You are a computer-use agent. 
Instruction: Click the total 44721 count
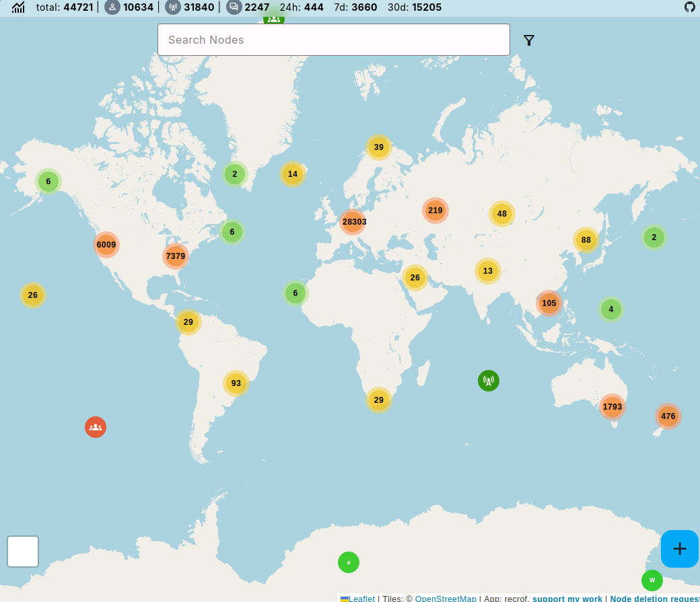(65, 7)
